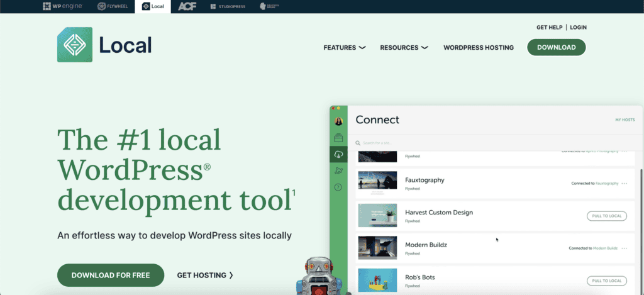The width and height of the screenshot is (644, 295).
Task: Select the Local tab in top bar
Action: point(153,6)
